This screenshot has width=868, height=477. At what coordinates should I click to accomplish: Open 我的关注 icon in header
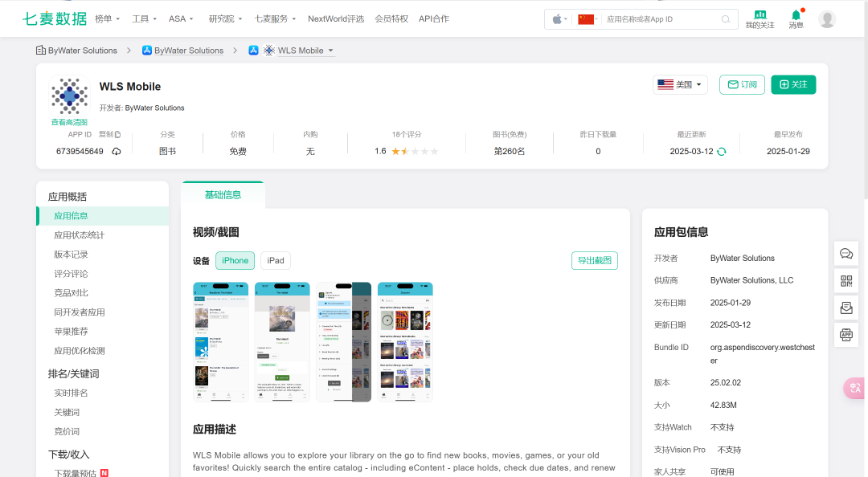pos(759,19)
